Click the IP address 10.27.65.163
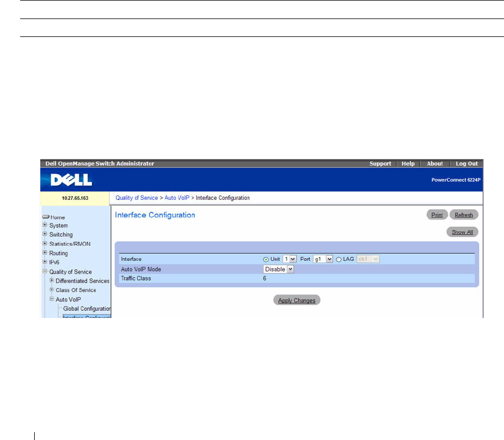 (75, 198)
